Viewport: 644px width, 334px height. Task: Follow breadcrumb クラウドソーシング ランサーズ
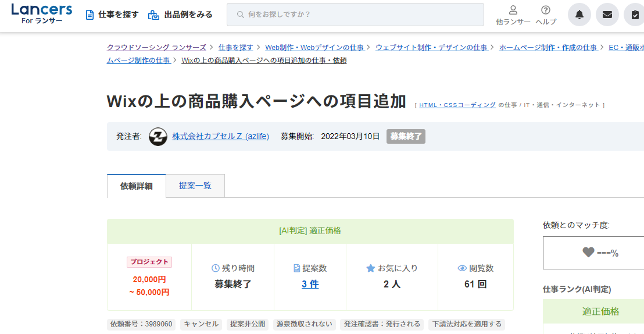click(156, 47)
